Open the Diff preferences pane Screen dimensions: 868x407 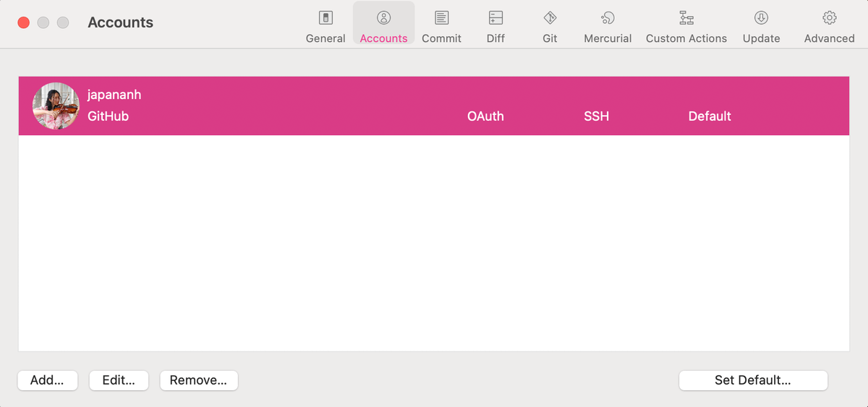pos(495,26)
